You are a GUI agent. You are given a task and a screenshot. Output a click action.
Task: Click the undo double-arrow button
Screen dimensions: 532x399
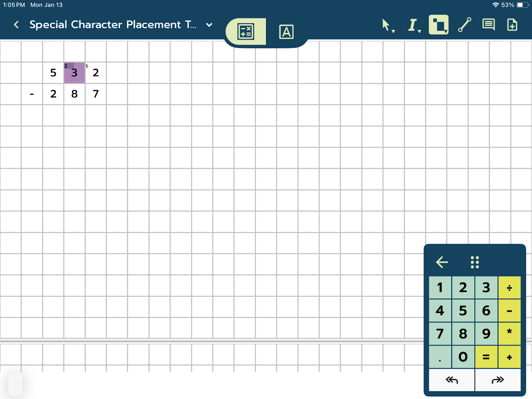pyautogui.click(x=452, y=380)
